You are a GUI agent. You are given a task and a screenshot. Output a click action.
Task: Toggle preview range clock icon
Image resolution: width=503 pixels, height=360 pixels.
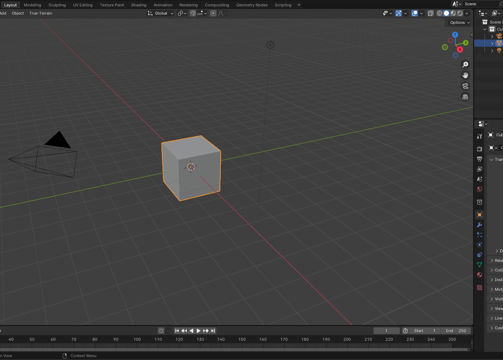(405, 331)
